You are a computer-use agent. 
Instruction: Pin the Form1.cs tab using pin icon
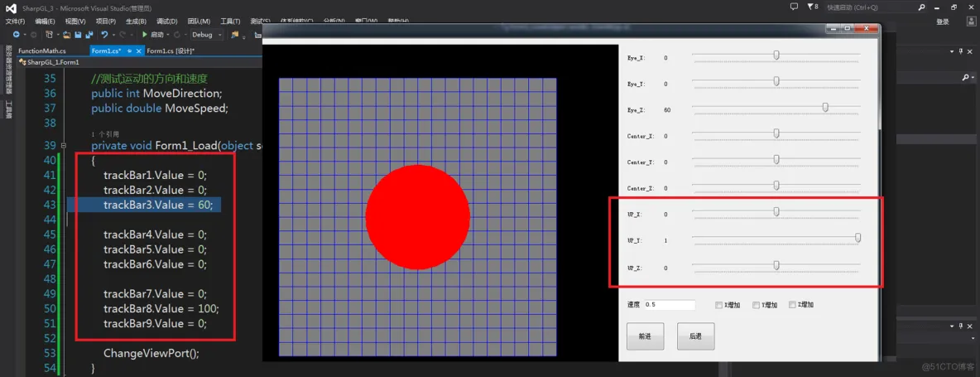click(129, 51)
